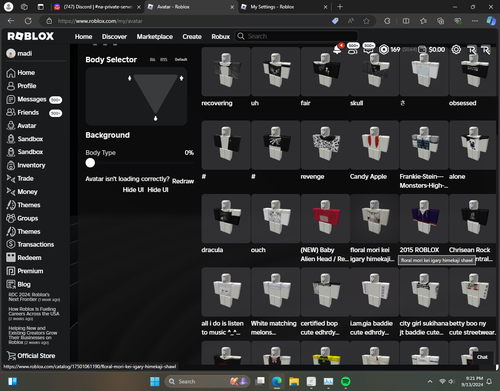Screen dimensions: 500x391
Task: Open Discover in top navigation
Action: pyautogui.click(x=114, y=36)
